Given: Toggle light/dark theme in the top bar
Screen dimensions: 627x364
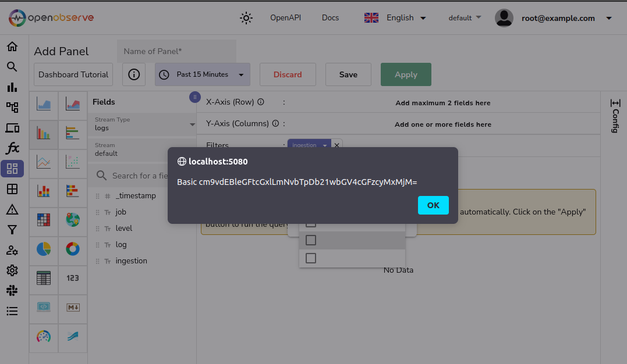Looking at the screenshot, I should click(x=246, y=18).
